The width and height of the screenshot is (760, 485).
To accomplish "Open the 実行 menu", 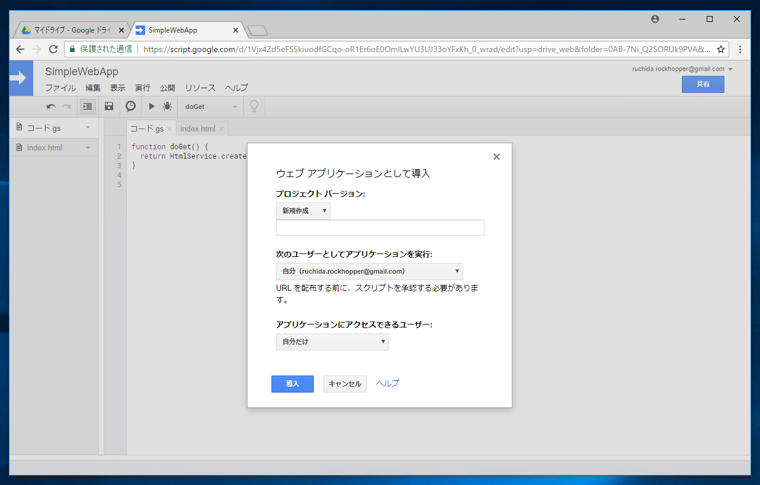I will (142, 88).
